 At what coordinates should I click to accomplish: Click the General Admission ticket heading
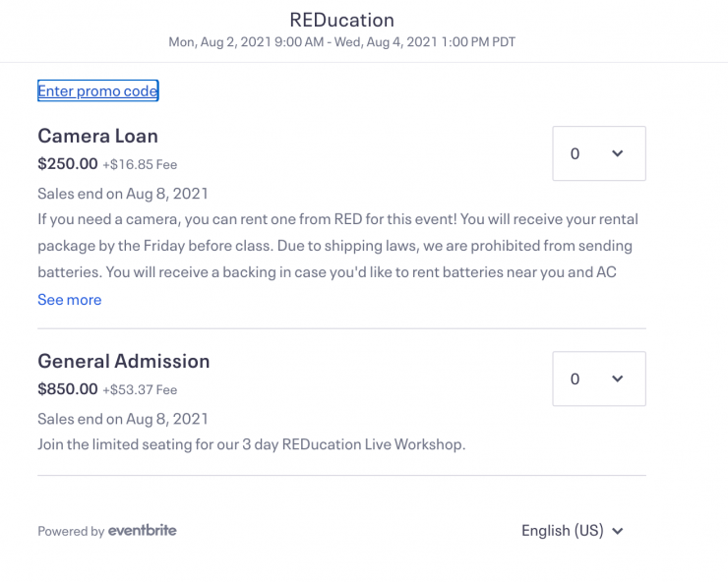pyautogui.click(x=123, y=361)
